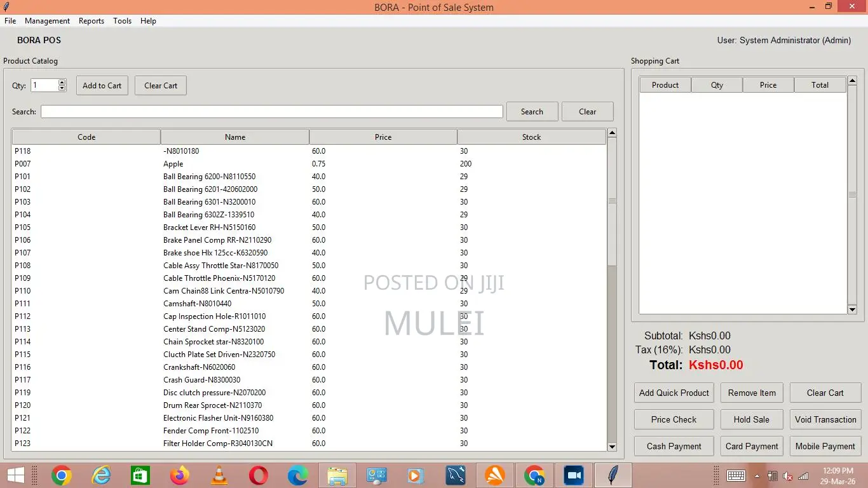Open Price Check

(674, 419)
